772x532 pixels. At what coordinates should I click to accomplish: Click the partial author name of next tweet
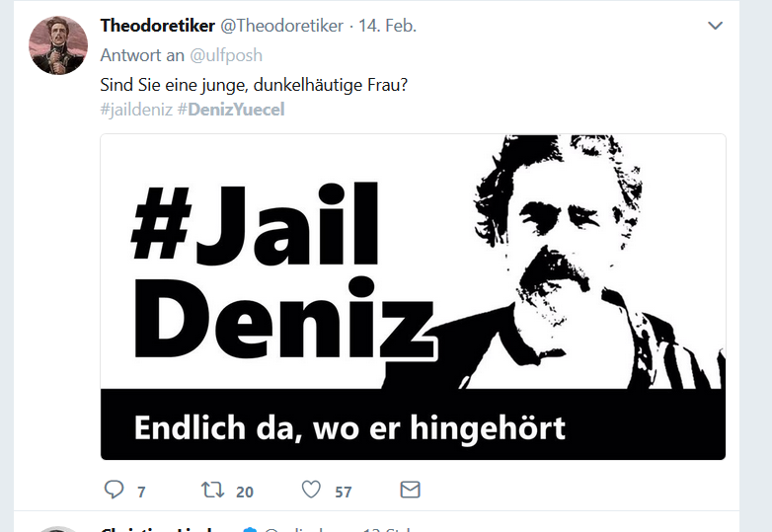point(158,530)
